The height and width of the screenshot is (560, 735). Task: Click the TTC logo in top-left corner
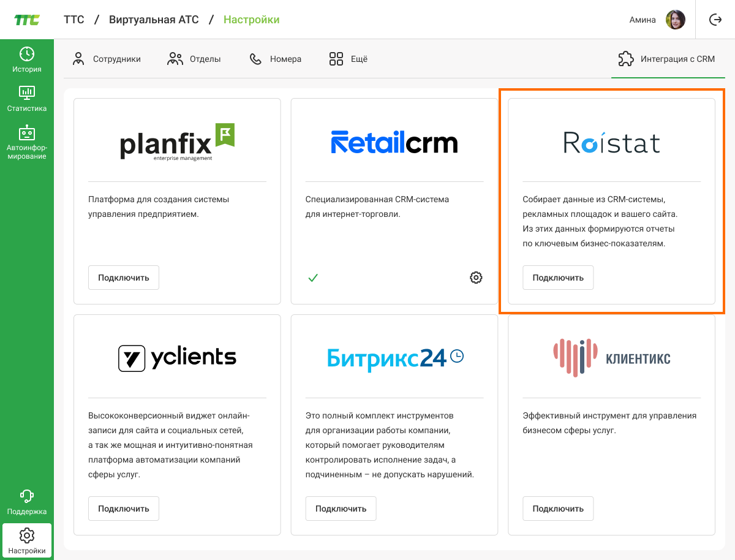click(x=27, y=20)
